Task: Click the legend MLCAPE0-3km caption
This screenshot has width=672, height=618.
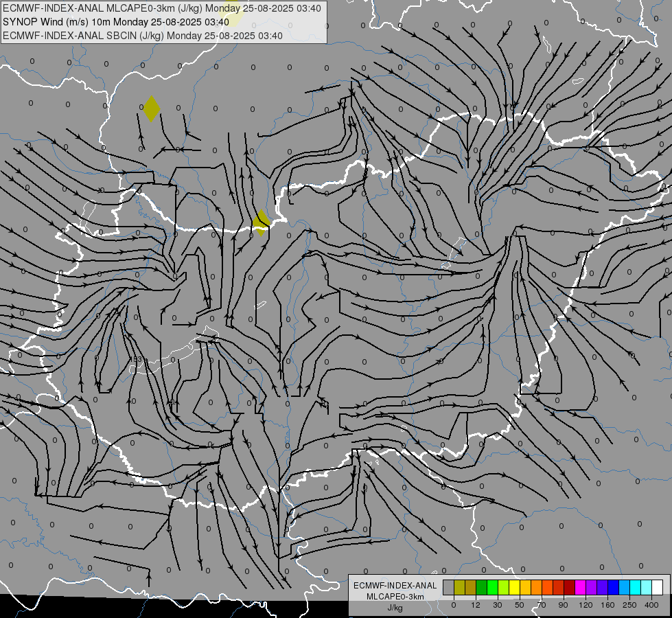Action: [395, 597]
